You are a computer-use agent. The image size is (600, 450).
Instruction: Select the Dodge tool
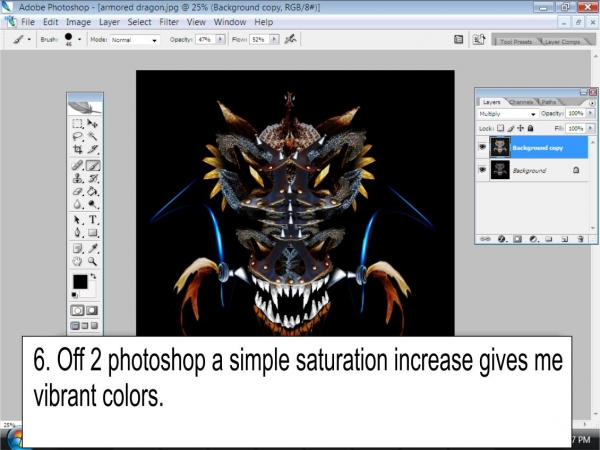tap(92, 204)
